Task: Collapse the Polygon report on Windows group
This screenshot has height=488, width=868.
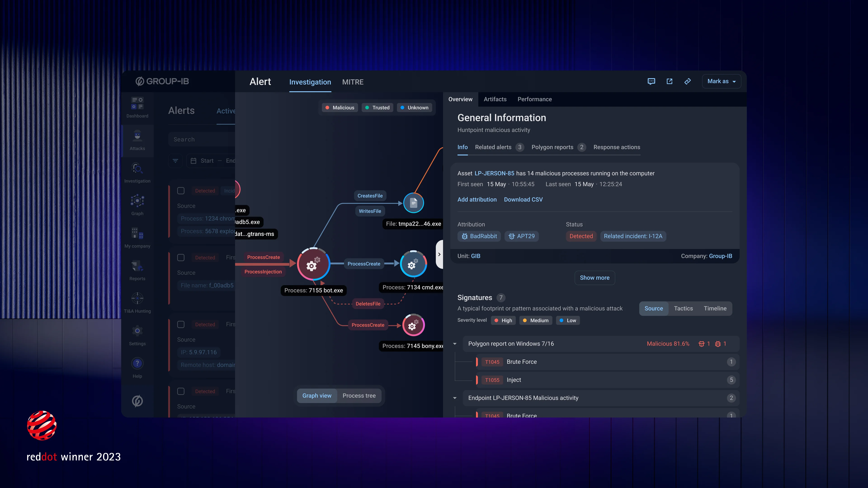Action: click(x=455, y=344)
